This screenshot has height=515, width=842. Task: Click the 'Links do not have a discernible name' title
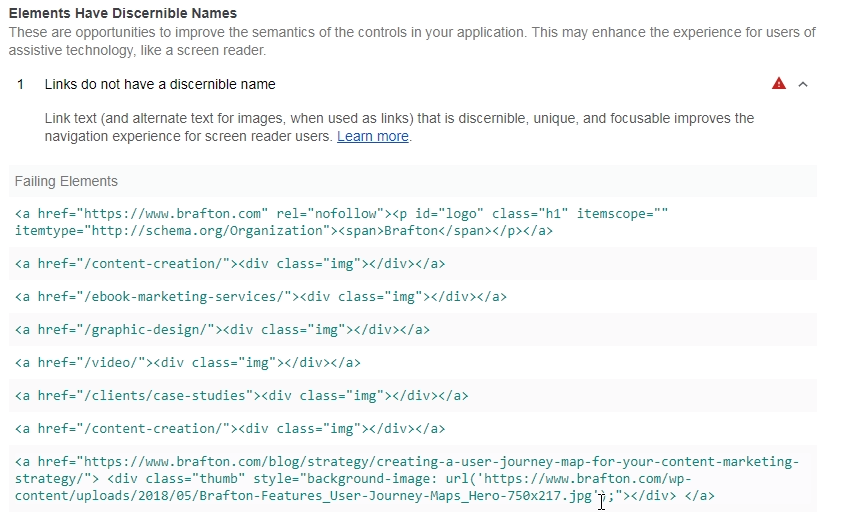coord(160,85)
